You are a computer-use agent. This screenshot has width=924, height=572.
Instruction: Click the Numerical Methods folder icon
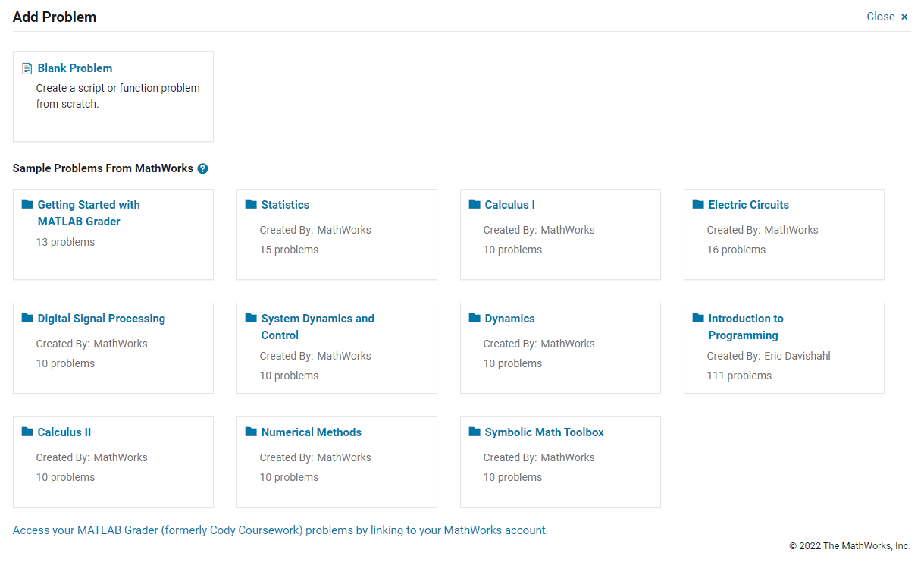(251, 432)
